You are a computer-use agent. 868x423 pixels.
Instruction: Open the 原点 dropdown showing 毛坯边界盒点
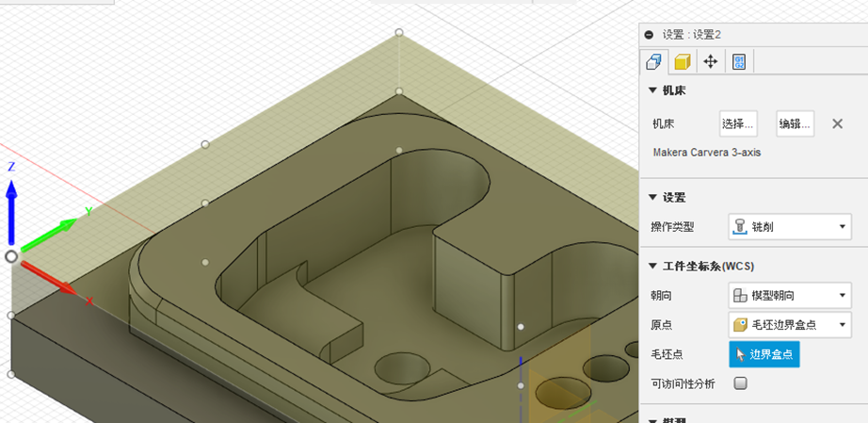pyautogui.click(x=790, y=325)
